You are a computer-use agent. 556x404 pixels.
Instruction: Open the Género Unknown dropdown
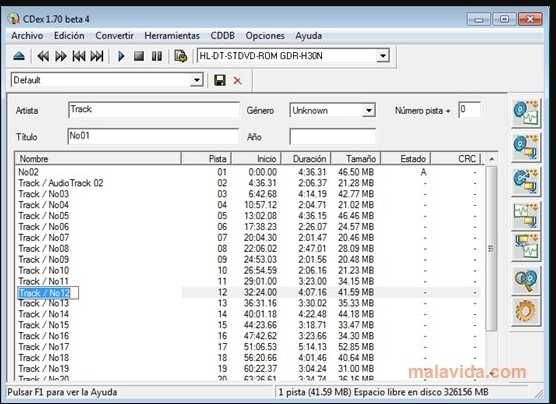tap(368, 110)
